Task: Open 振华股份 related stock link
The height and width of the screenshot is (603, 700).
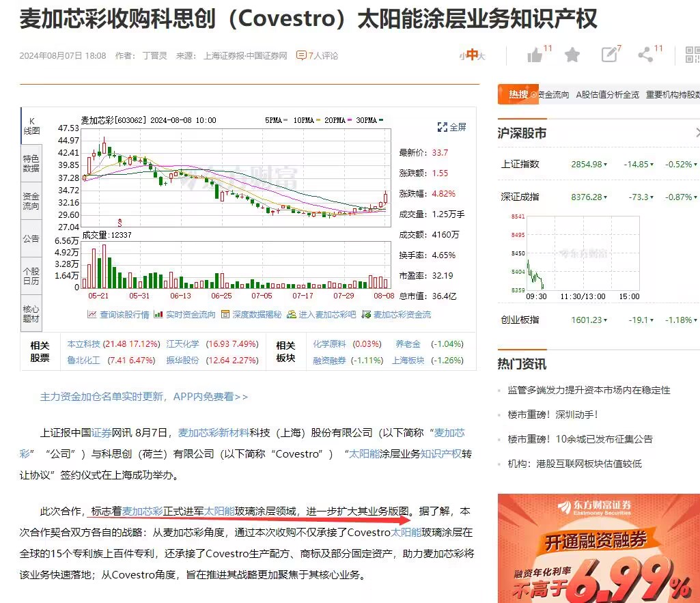Action: 182,360
